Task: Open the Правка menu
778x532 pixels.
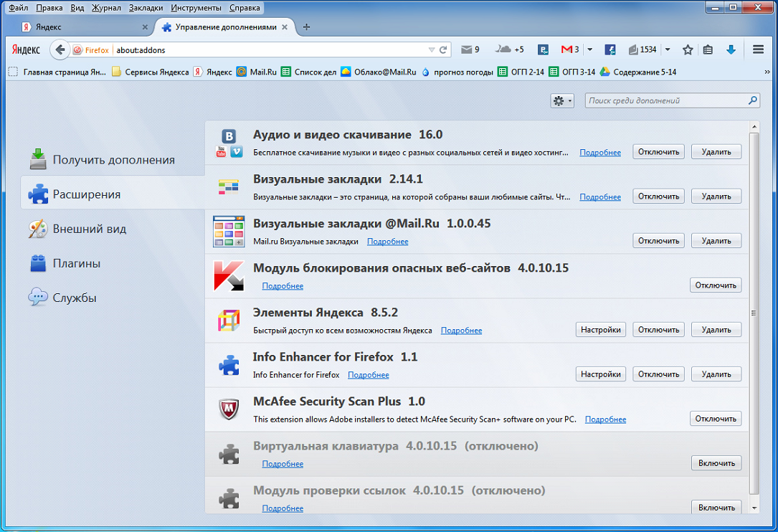Action: (x=49, y=8)
